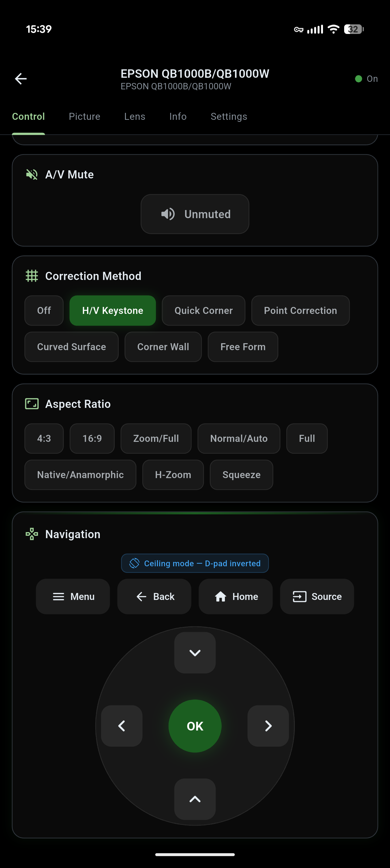Click the Correction Method grid icon
Image resolution: width=390 pixels, height=868 pixels.
[31, 276]
